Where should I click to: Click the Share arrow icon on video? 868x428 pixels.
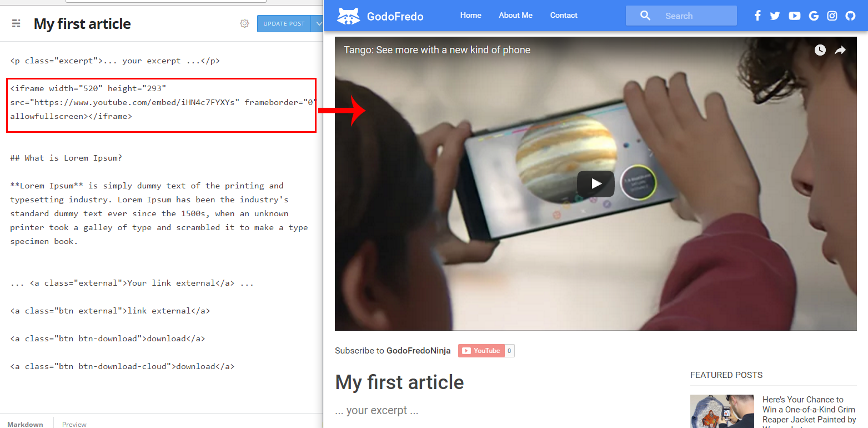pyautogui.click(x=840, y=50)
